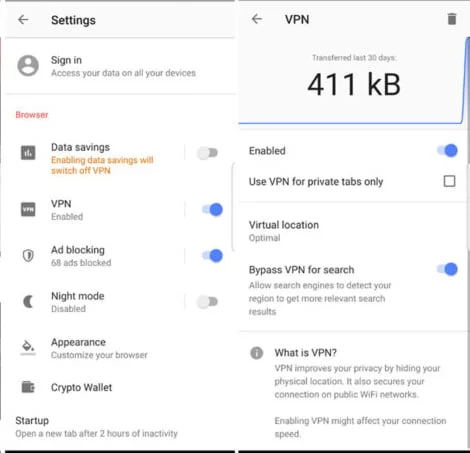Tap the Sign in profile avatar icon
Image resolution: width=470 pixels, height=453 pixels.
28,66
